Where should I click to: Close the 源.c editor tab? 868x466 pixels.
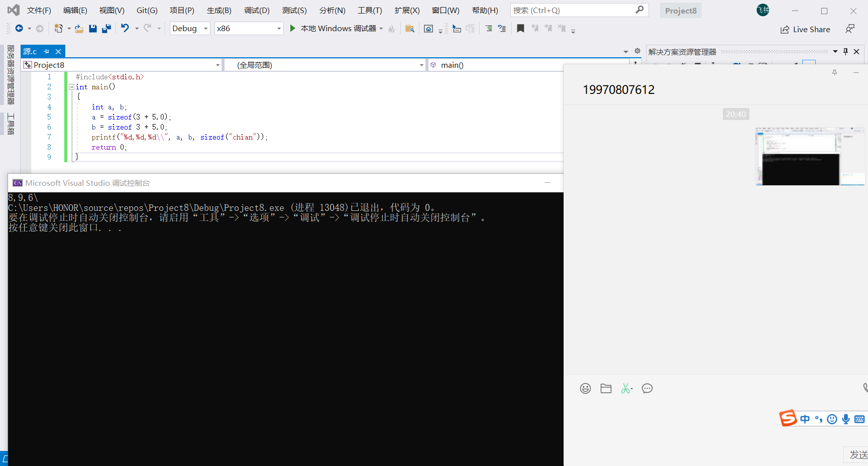58,52
